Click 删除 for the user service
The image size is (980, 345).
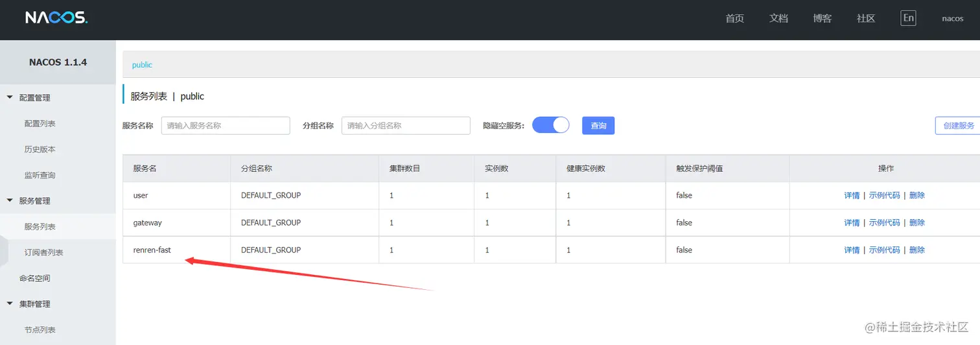point(917,195)
